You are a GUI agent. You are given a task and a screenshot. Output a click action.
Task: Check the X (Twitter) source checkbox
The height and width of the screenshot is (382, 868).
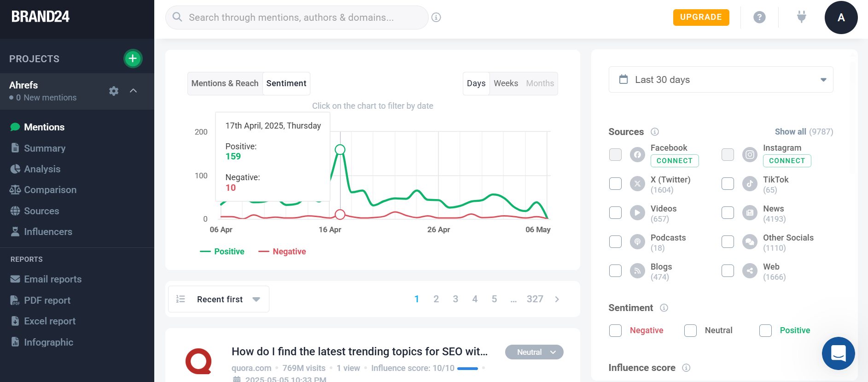click(x=615, y=184)
